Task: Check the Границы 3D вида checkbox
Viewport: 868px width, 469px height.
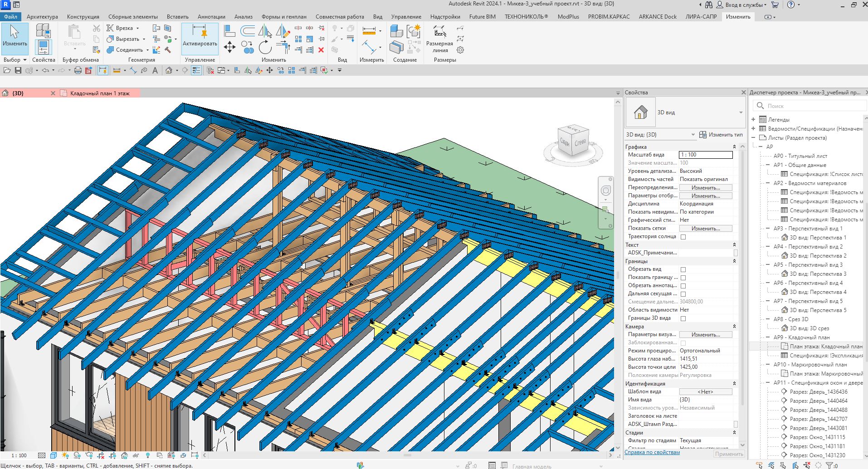Action: coord(683,318)
